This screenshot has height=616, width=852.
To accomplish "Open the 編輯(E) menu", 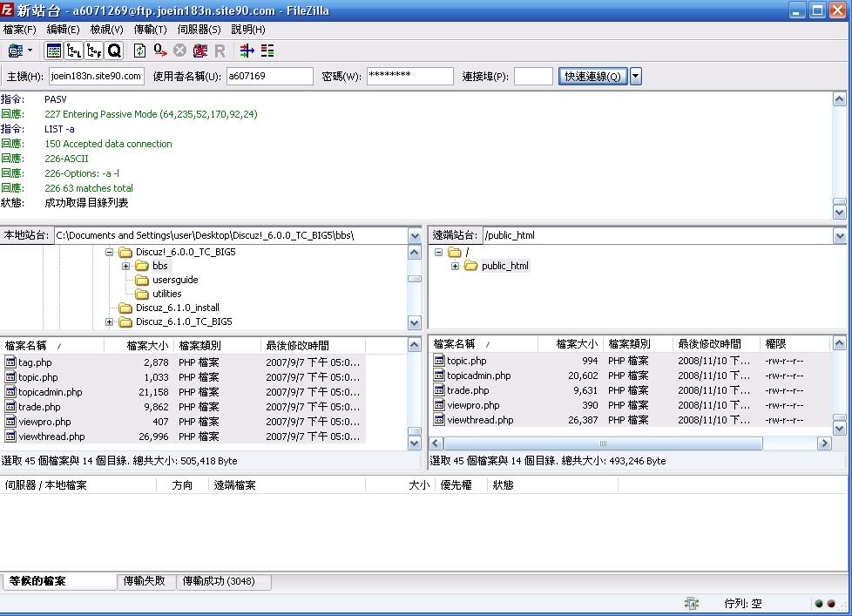I will pos(63,30).
